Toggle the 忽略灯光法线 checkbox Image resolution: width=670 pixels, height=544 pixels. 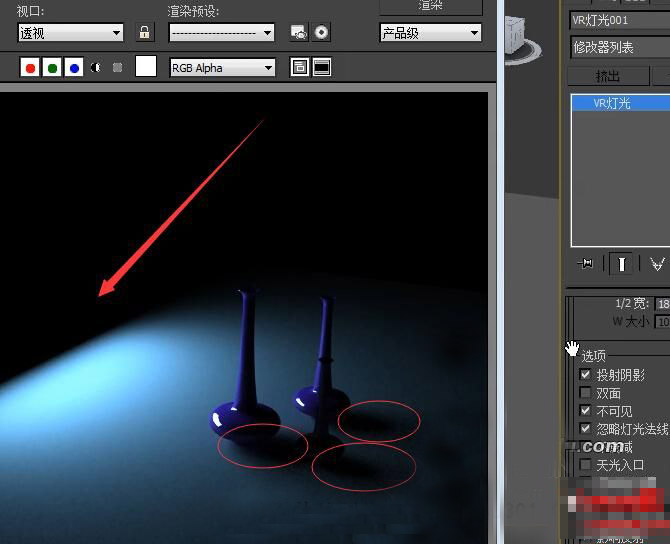pyautogui.click(x=585, y=428)
